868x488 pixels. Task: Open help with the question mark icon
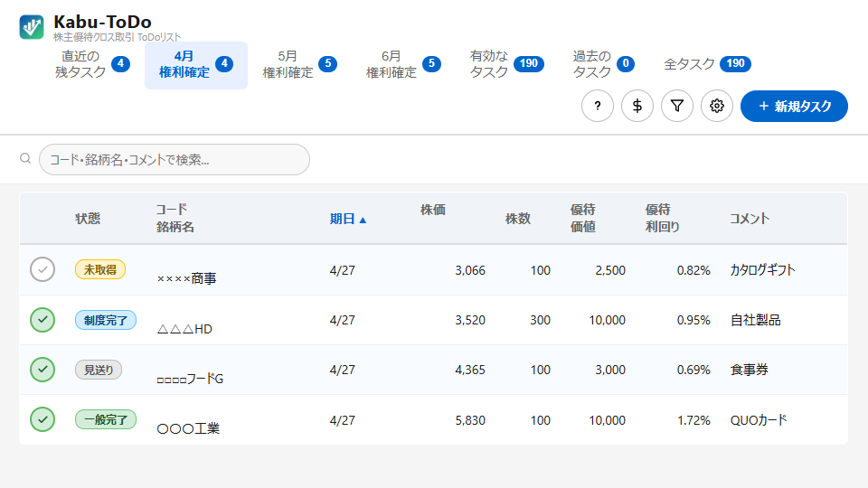[598, 106]
